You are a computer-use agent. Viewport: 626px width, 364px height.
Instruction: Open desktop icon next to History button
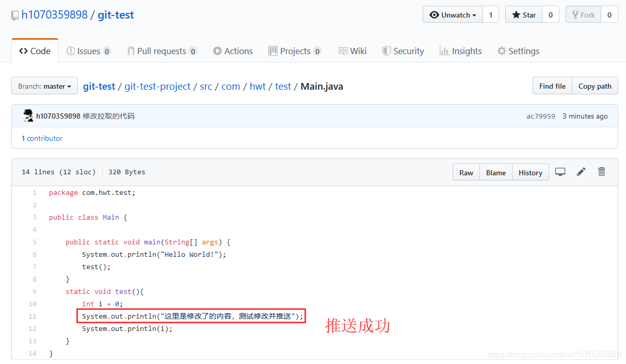click(x=560, y=172)
